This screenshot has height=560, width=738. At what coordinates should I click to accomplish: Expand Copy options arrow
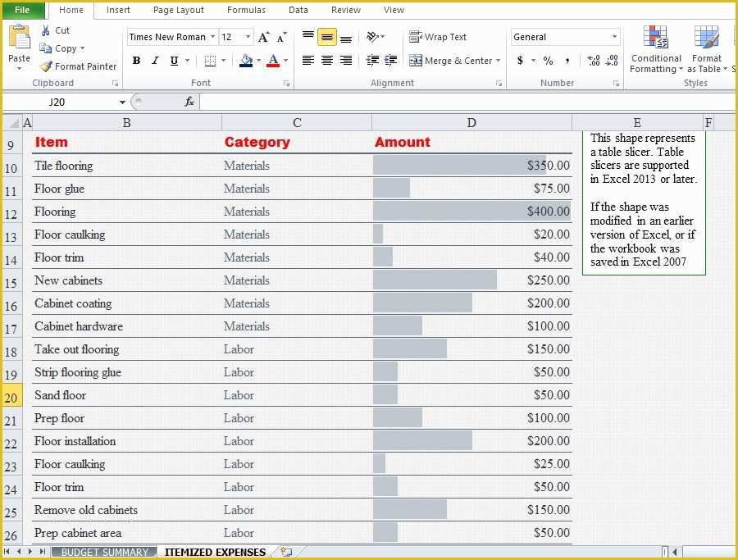82,48
